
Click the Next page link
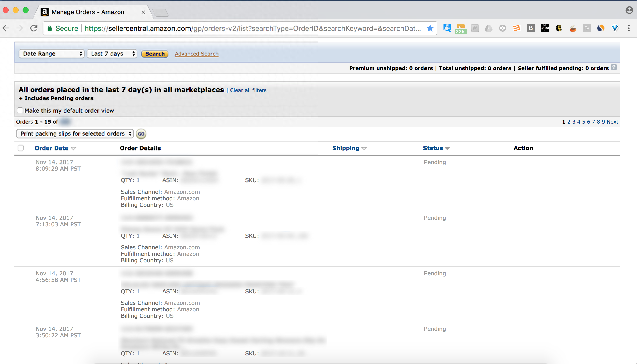(x=613, y=122)
